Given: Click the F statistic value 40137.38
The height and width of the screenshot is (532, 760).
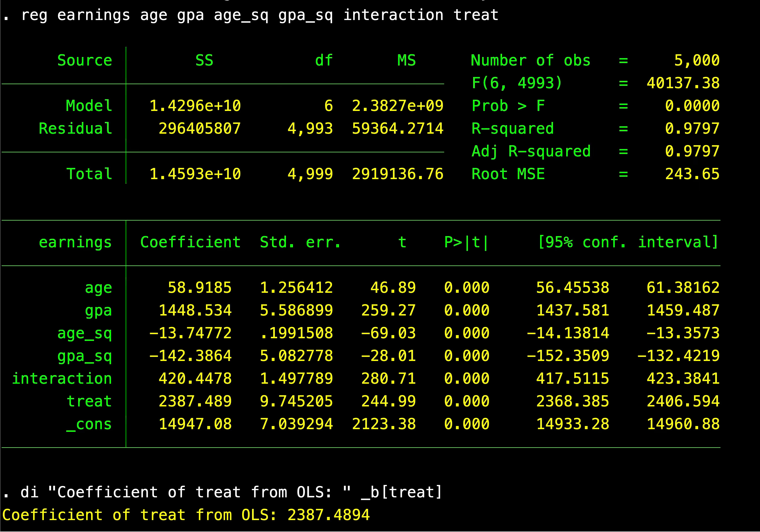Looking at the screenshot, I should coord(683,83).
